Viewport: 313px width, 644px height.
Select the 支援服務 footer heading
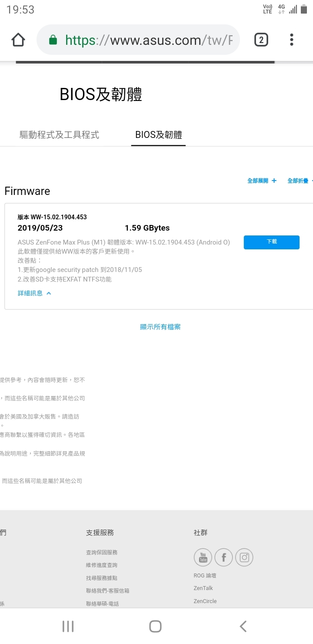(100, 532)
